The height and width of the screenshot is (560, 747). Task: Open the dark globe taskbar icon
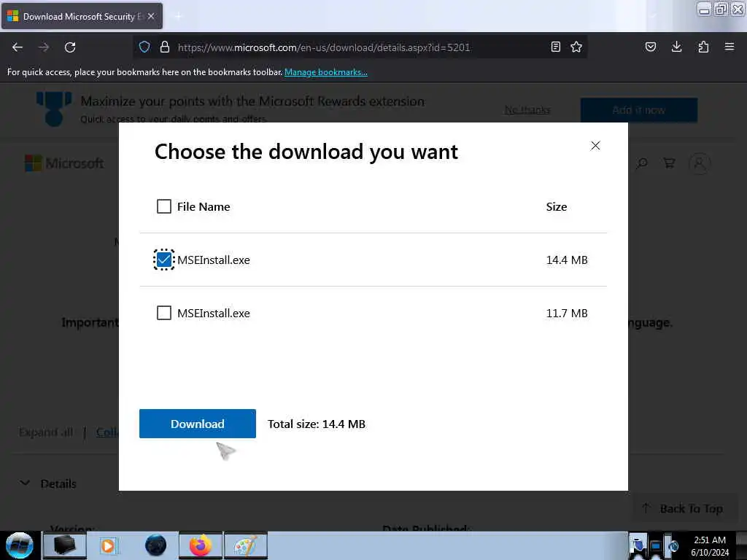tap(156, 545)
